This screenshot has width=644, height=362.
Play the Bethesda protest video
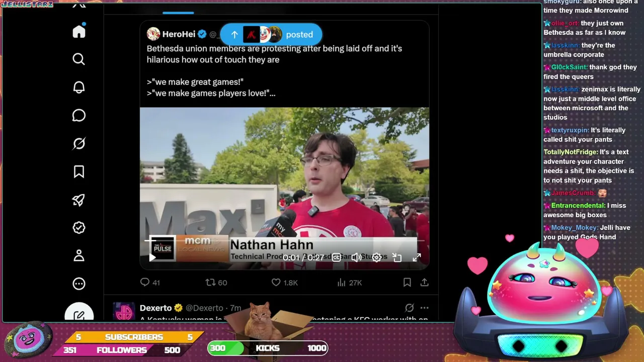pos(152,257)
